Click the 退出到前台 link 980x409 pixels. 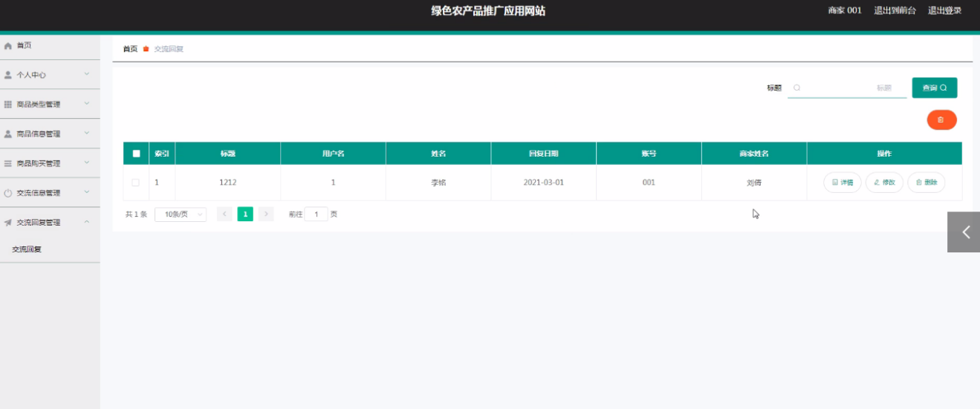click(x=895, y=10)
